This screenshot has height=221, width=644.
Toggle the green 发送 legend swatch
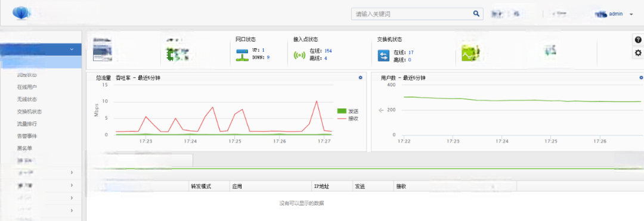pos(342,111)
